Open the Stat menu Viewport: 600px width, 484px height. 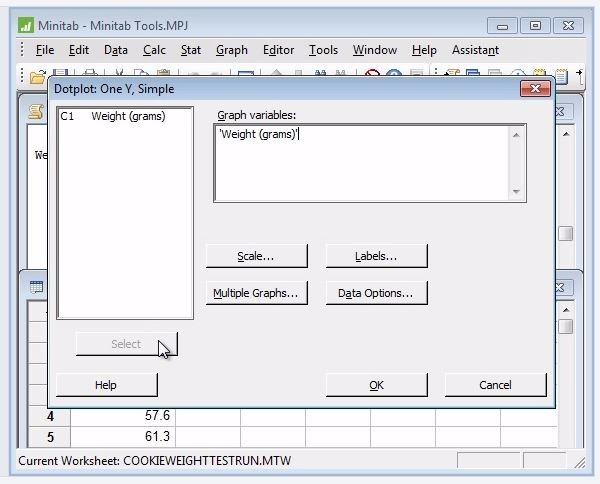click(x=191, y=50)
